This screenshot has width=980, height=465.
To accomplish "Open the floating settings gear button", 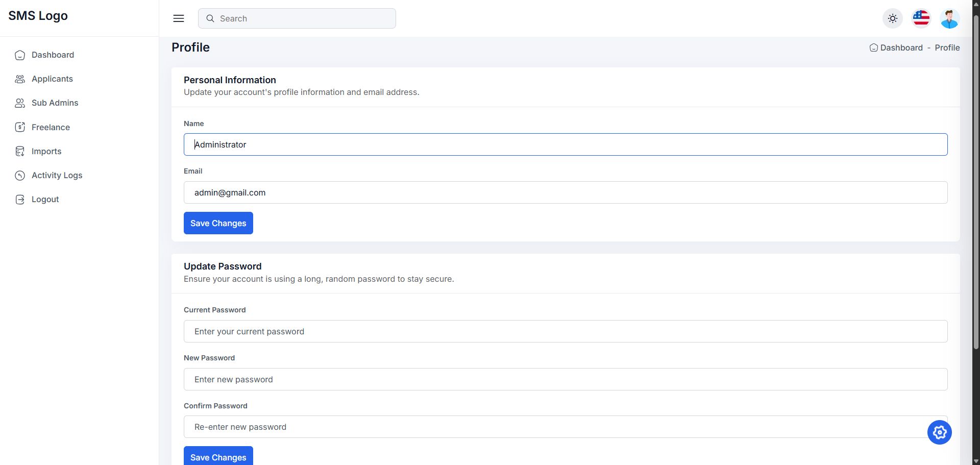I will [x=939, y=432].
